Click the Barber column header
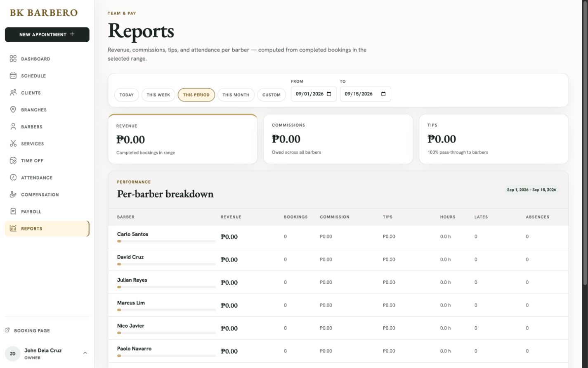Image resolution: width=588 pixels, height=368 pixels. pyautogui.click(x=126, y=217)
